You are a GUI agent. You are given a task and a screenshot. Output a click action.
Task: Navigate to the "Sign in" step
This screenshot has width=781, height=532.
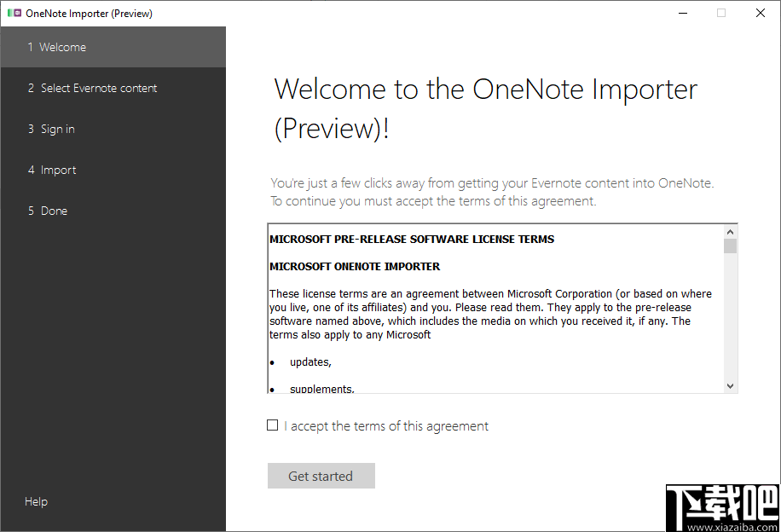[57, 129]
